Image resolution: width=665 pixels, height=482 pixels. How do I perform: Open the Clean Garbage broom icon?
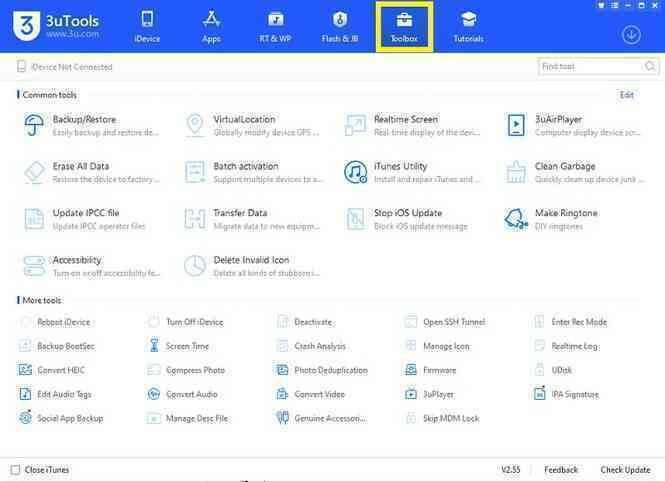516,172
